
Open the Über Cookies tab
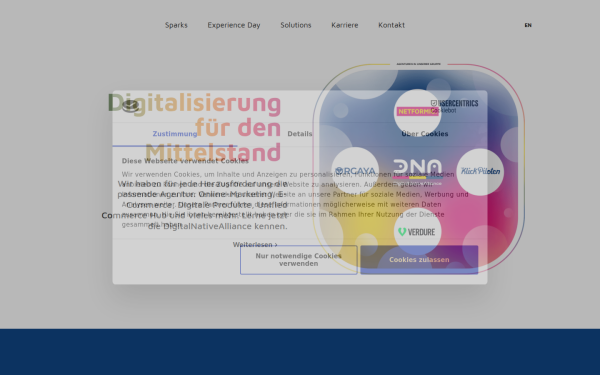coord(425,134)
